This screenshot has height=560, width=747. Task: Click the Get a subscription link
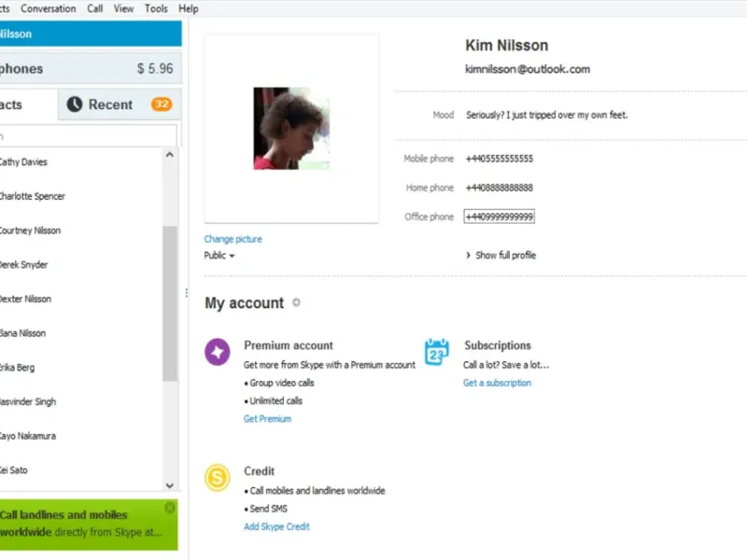click(x=497, y=383)
